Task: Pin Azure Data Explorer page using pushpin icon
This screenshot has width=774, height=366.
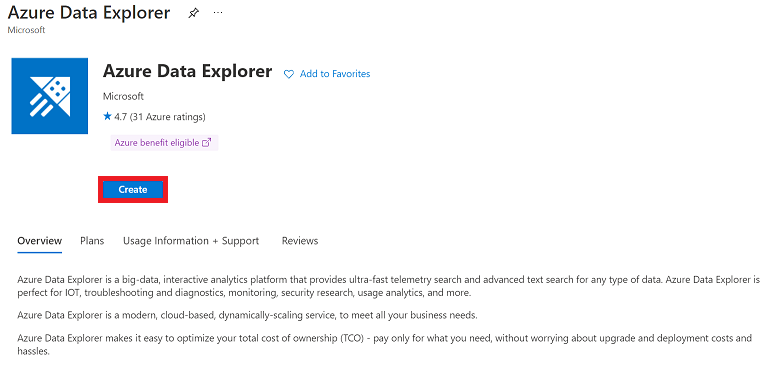Action: pyautogui.click(x=193, y=13)
